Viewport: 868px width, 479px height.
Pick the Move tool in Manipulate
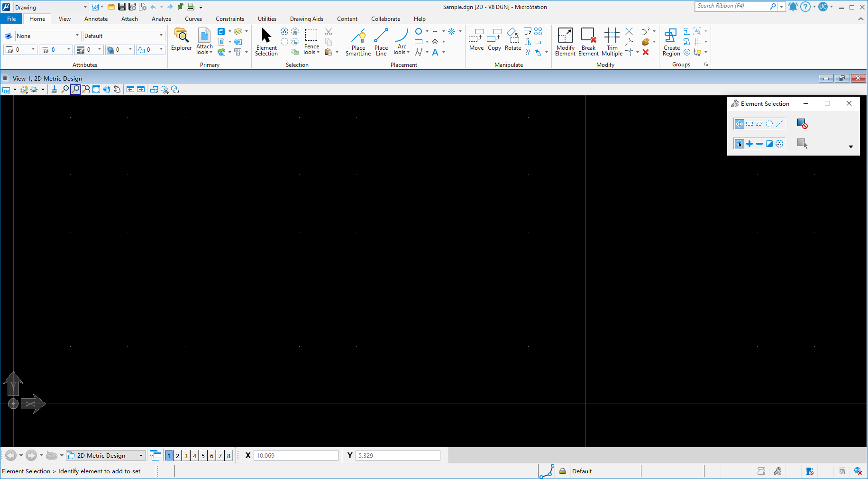[476, 39]
